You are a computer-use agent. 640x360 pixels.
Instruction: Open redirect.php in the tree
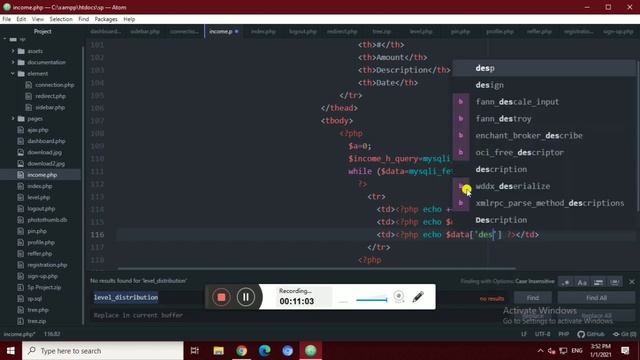pyautogui.click(x=50, y=96)
